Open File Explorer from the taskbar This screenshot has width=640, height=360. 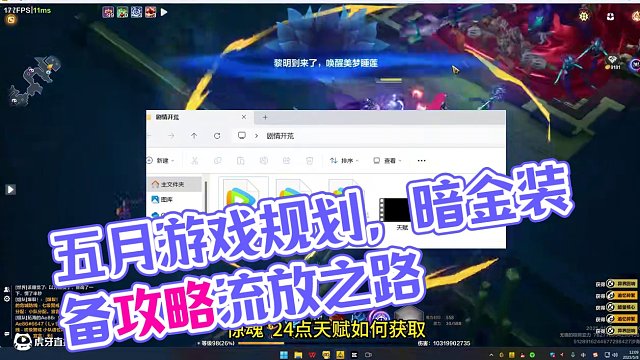pyautogui.click(x=298, y=355)
